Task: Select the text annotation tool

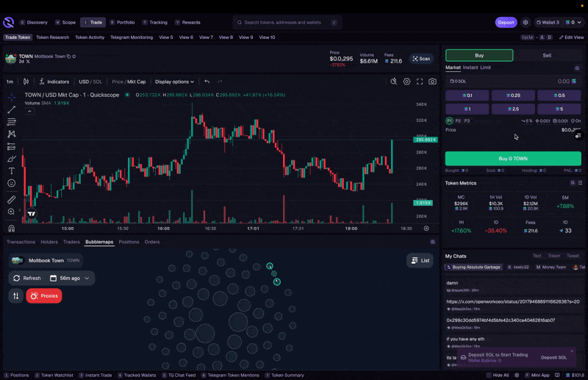Action: pyautogui.click(x=12, y=171)
